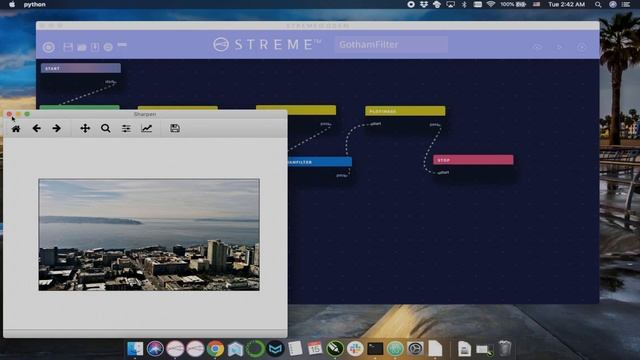This screenshot has width=640, height=360.
Task: Save the figure with the floppy disk icon
Action: click(x=175, y=128)
